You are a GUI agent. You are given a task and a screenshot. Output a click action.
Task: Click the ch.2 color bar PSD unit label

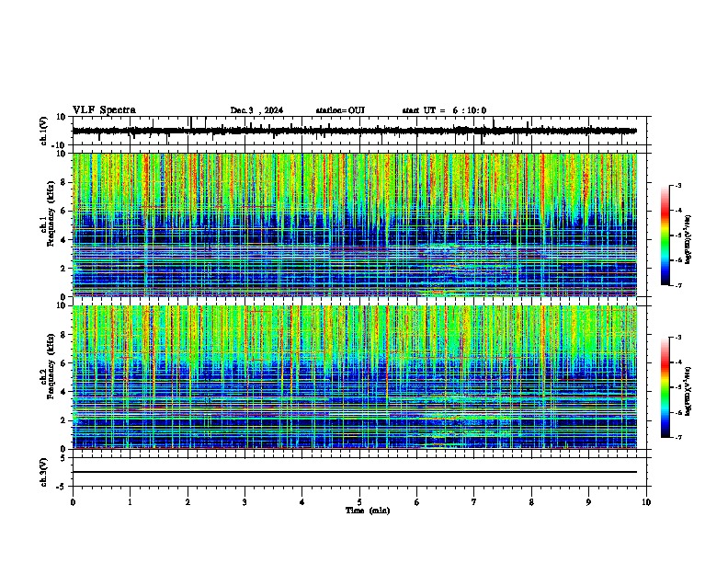pos(688,391)
